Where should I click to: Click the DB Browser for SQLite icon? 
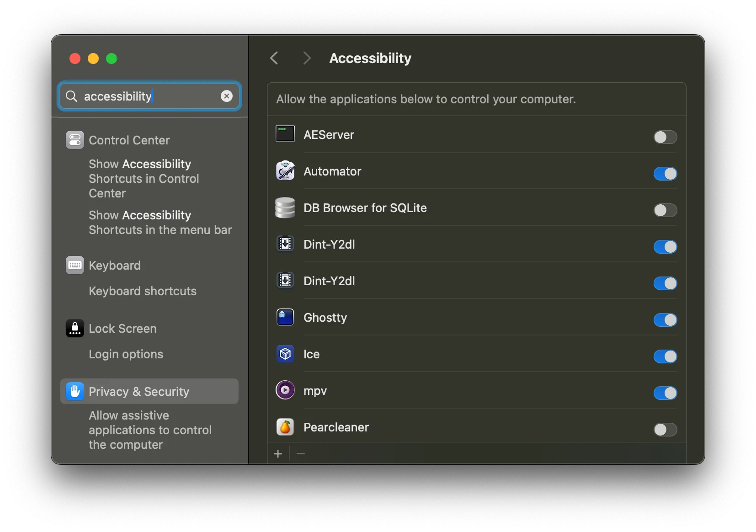pyautogui.click(x=285, y=207)
